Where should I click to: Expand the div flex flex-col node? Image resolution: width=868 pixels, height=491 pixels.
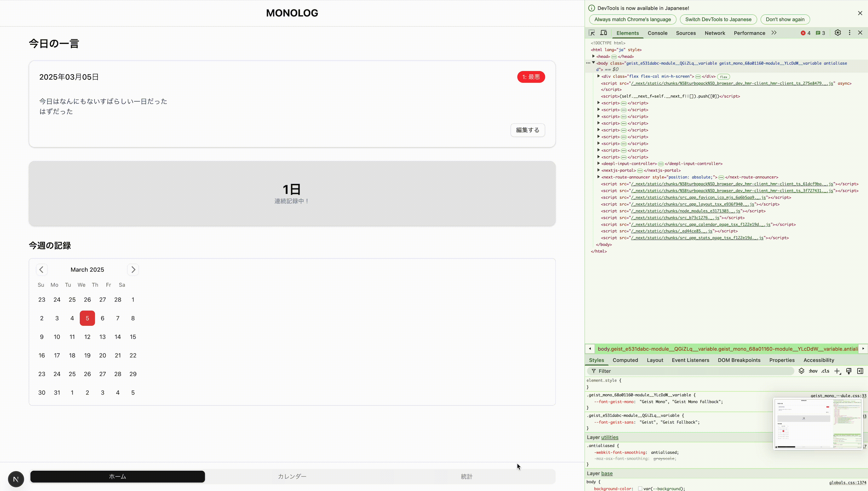pos(599,76)
